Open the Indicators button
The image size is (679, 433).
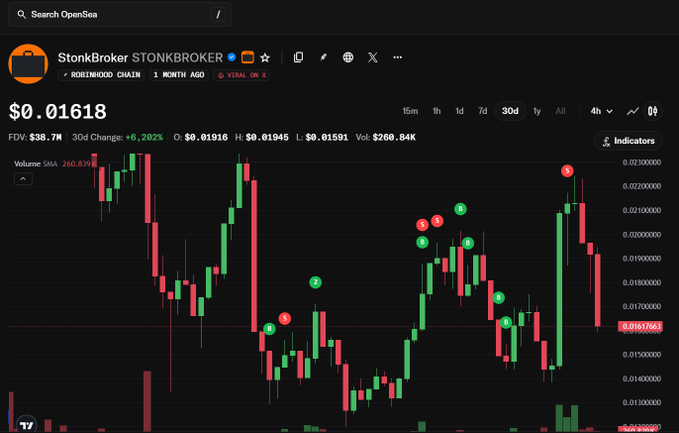628,141
